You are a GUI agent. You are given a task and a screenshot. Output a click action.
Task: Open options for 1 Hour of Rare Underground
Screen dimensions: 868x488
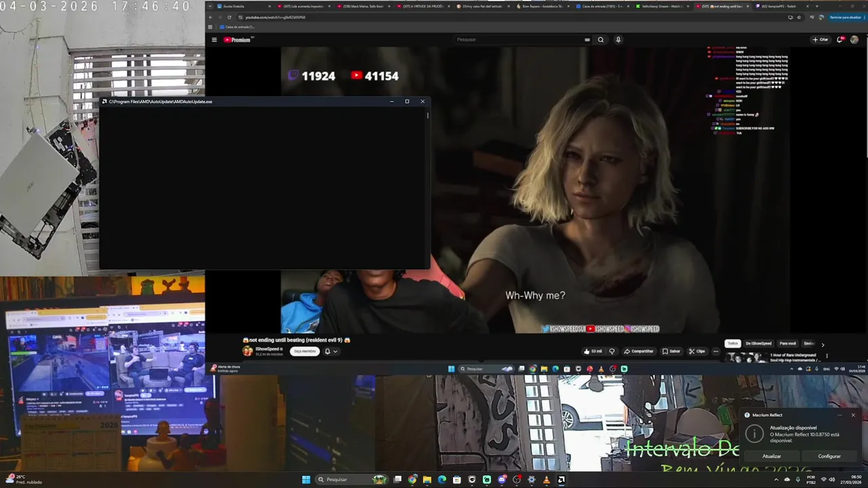pyautogui.click(x=827, y=356)
